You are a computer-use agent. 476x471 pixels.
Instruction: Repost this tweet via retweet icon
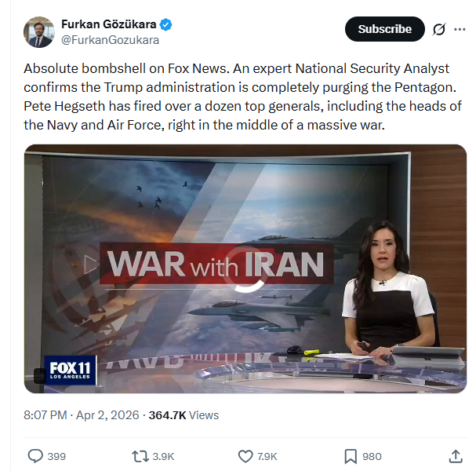[140, 456]
